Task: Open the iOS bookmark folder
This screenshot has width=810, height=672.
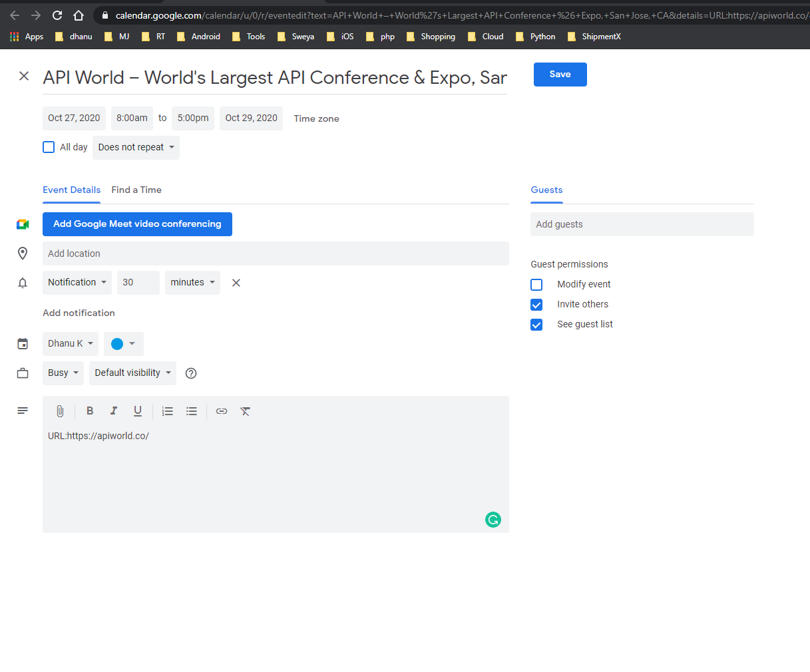Action: (340, 37)
